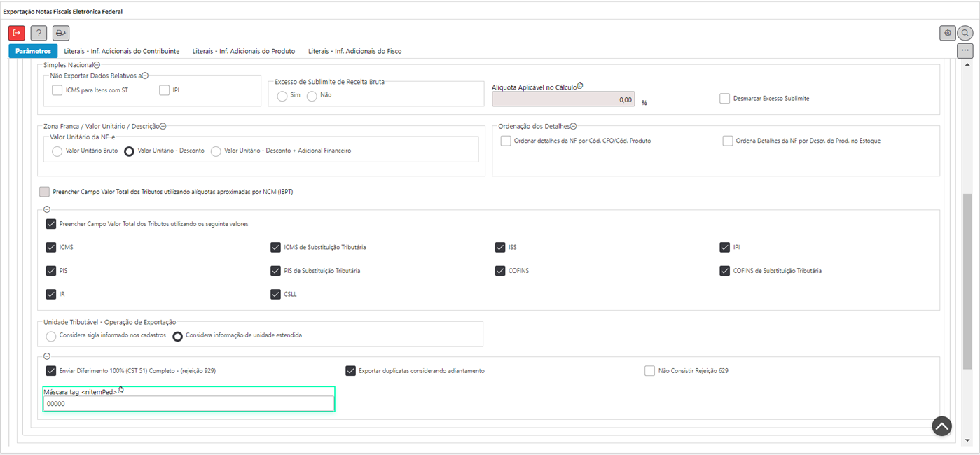Uncheck COFINS de Substituição Tributária
Screen dimensions: 980x455
click(x=725, y=271)
